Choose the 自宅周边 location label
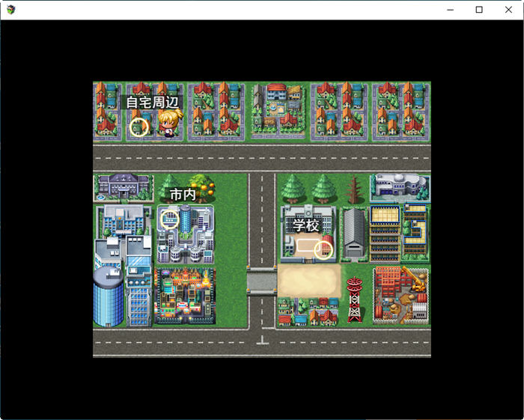Viewport: 524px width, 420px height. coord(152,103)
